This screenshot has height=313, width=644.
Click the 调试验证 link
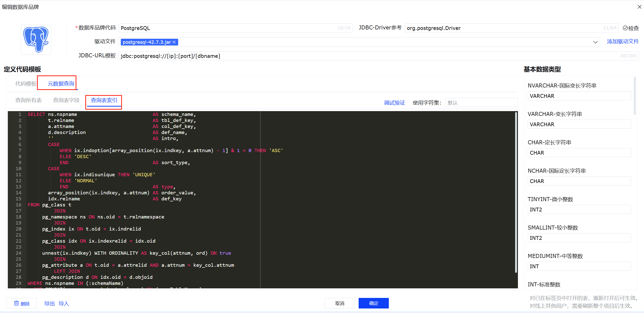click(x=394, y=103)
